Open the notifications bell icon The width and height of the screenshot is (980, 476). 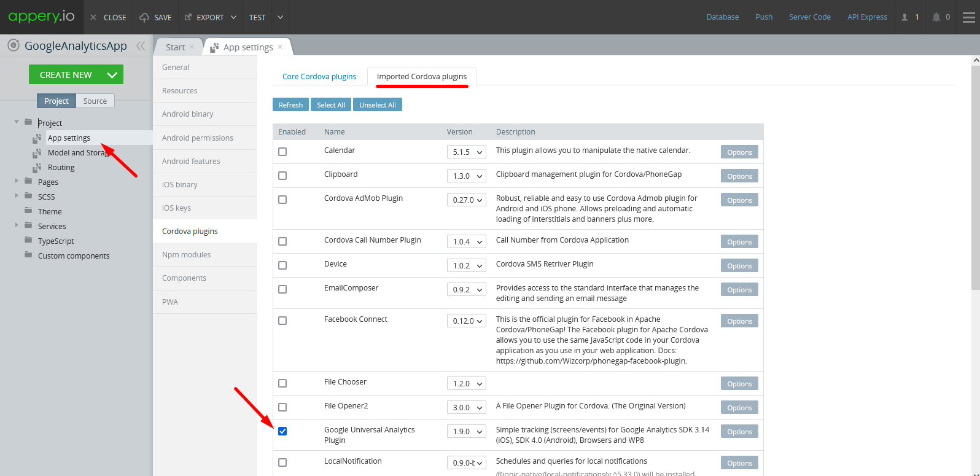(x=936, y=17)
